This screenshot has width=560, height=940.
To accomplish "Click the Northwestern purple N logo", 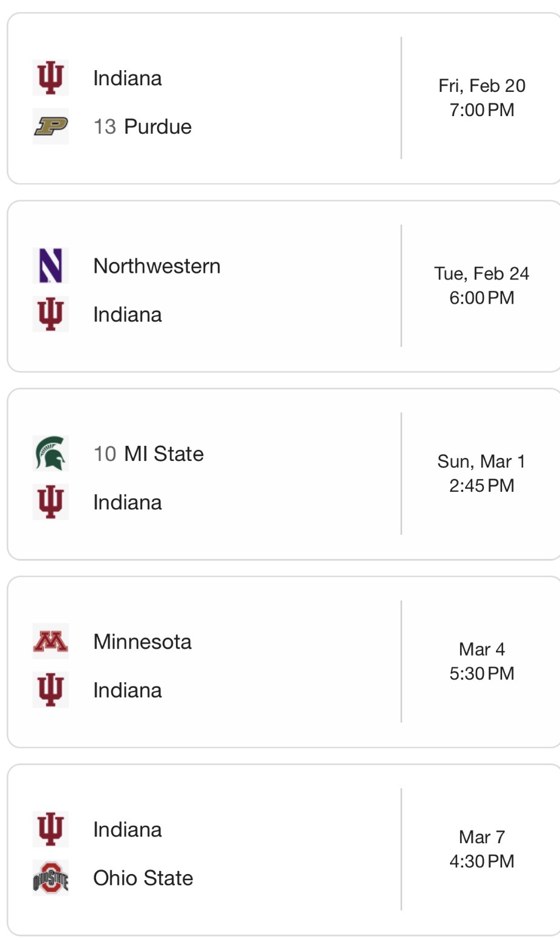I will tap(51, 266).
